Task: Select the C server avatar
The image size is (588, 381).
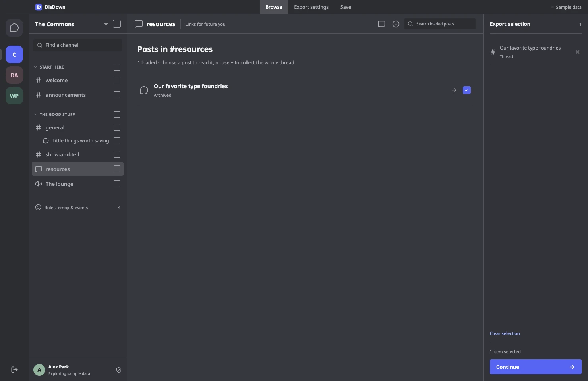Action: click(14, 54)
